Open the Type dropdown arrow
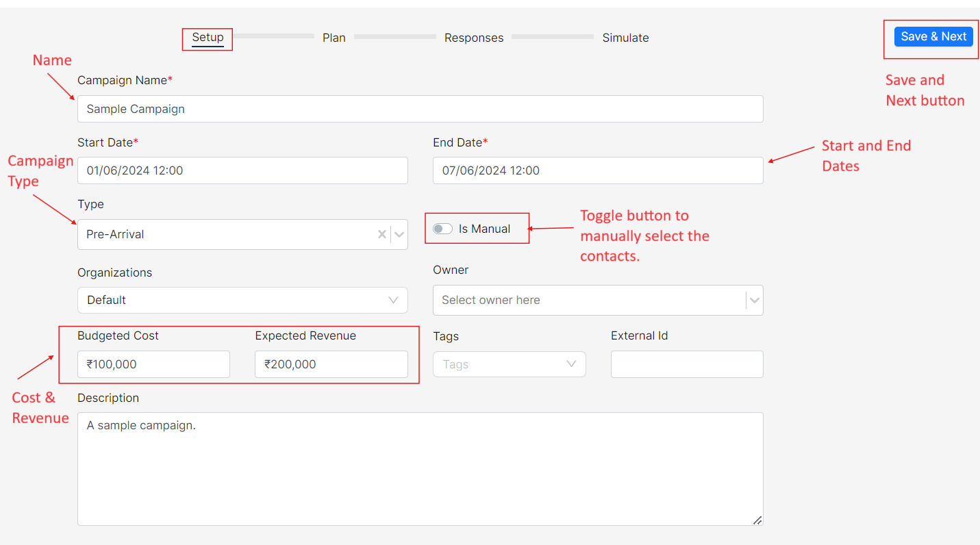The height and width of the screenshot is (545, 980). 399,234
